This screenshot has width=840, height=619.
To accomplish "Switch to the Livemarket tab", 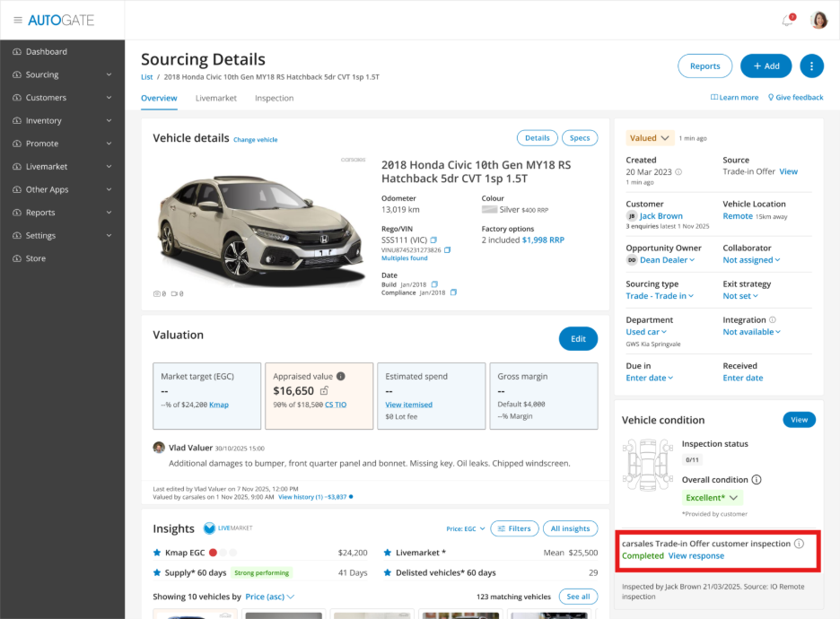I will pos(216,98).
